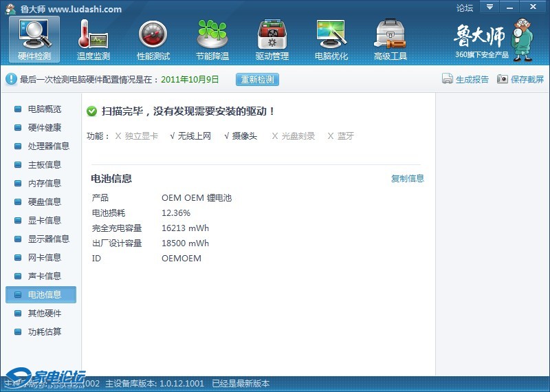The image size is (550, 392).
Task: Open 温度监测 temperature monitor
Action: 93,34
